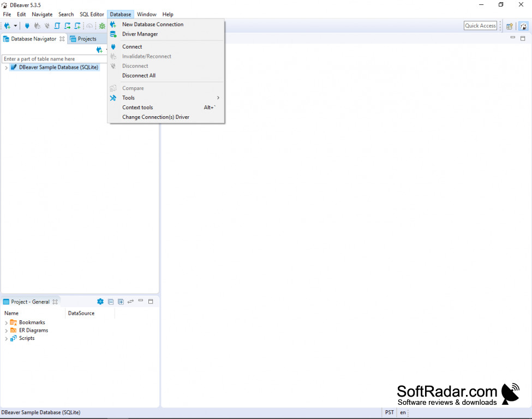
Task: Open the SQL Editor menu
Action: tap(92, 14)
